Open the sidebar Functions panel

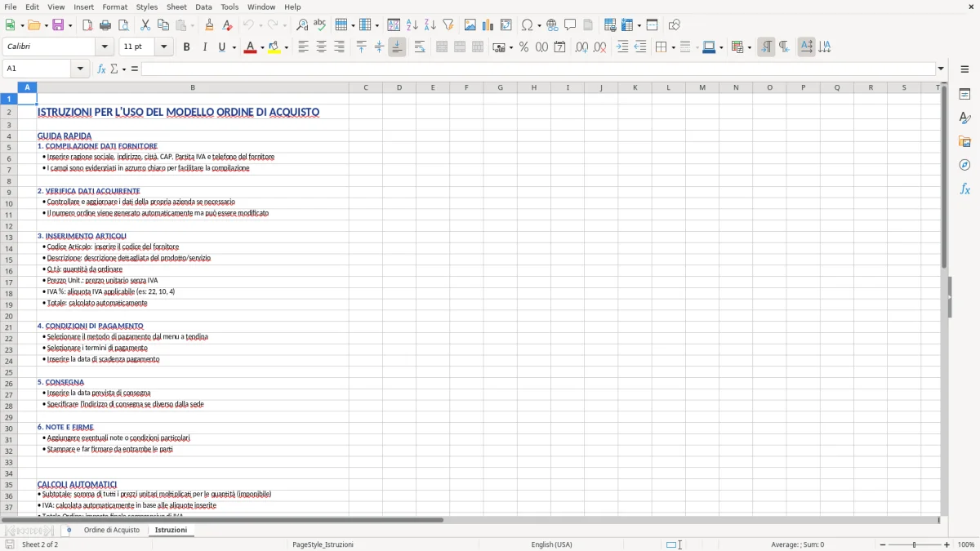click(964, 189)
